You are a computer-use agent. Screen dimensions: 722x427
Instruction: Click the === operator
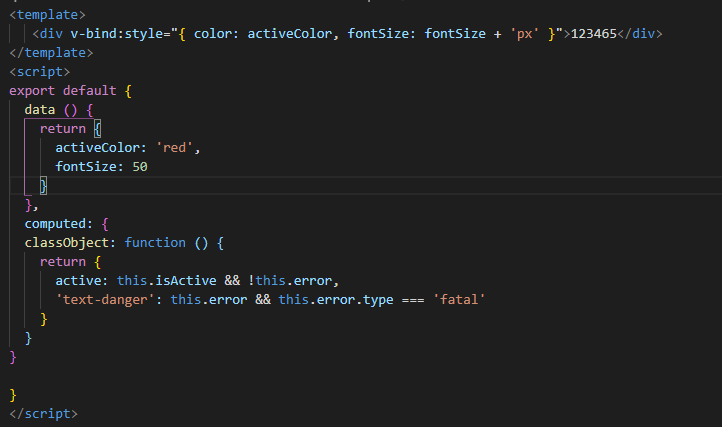point(413,300)
